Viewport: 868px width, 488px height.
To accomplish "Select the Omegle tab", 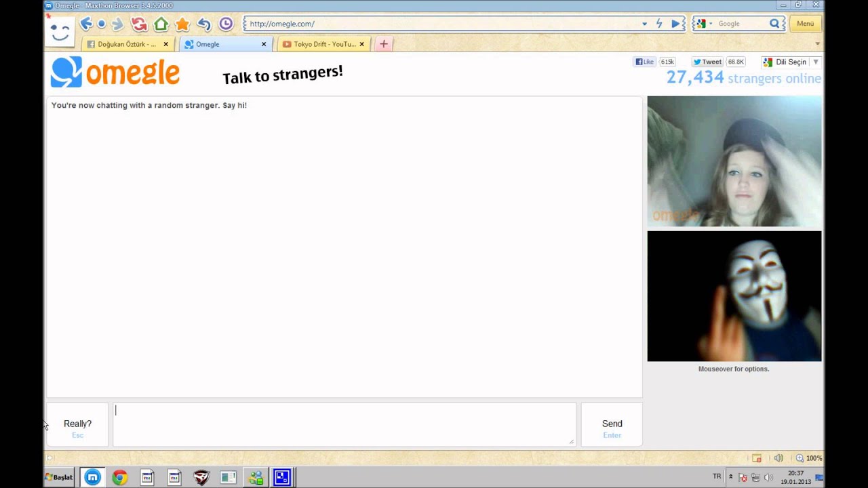I will pyautogui.click(x=224, y=44).
